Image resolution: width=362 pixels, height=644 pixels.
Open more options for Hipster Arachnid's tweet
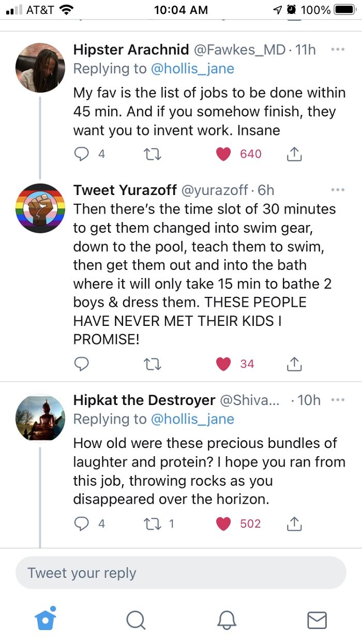pos(337,50)
